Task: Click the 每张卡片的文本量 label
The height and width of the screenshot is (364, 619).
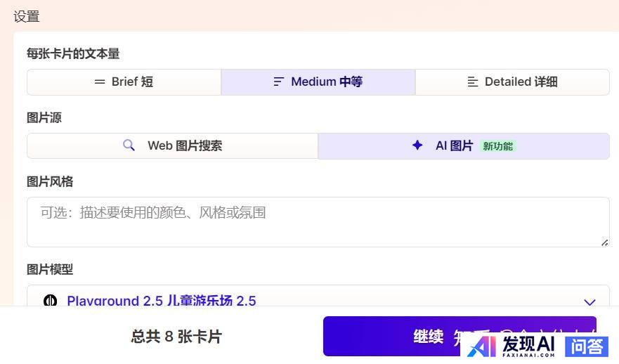Action: (73, 53)
